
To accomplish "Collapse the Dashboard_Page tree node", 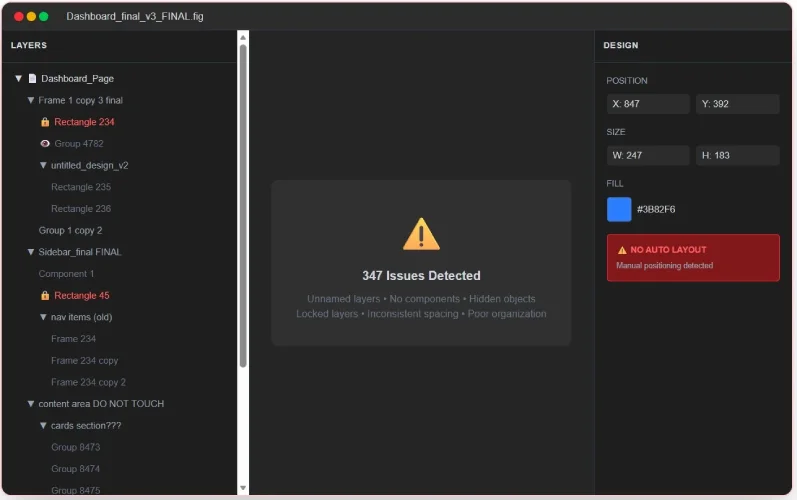I will tap(18, 79).
